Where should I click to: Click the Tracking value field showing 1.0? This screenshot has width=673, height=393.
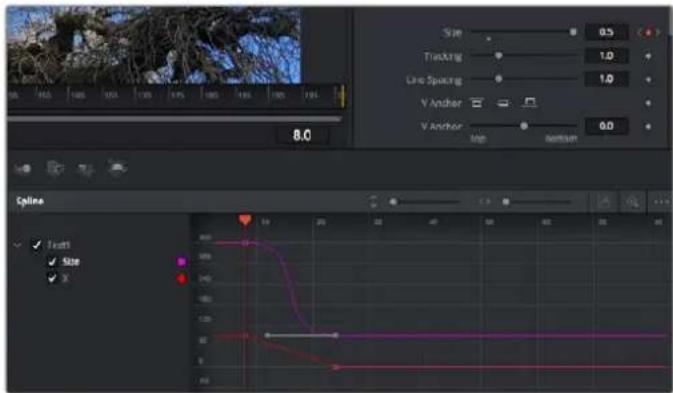pyautogui.click(x=606, y=56)
